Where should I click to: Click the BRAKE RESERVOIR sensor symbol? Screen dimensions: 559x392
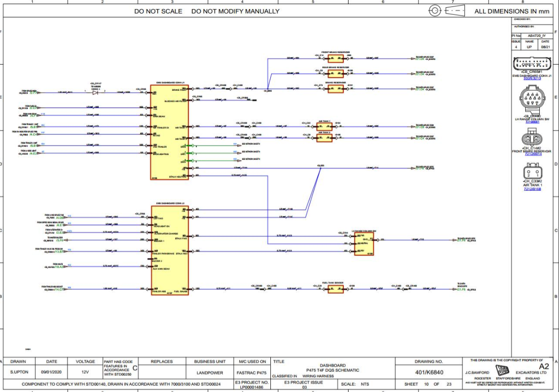pyautogui.click(x=335, y=89)
